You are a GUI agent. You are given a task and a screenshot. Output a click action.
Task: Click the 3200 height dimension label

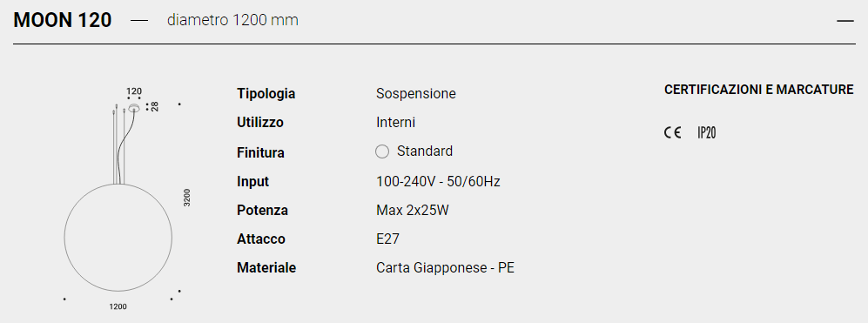coord(187,198)
